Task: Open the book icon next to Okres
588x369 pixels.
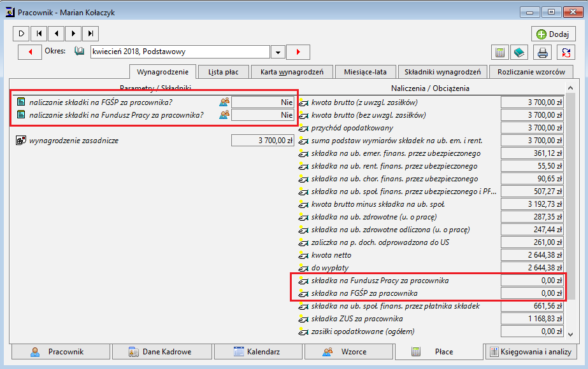Action: [79, 51]
